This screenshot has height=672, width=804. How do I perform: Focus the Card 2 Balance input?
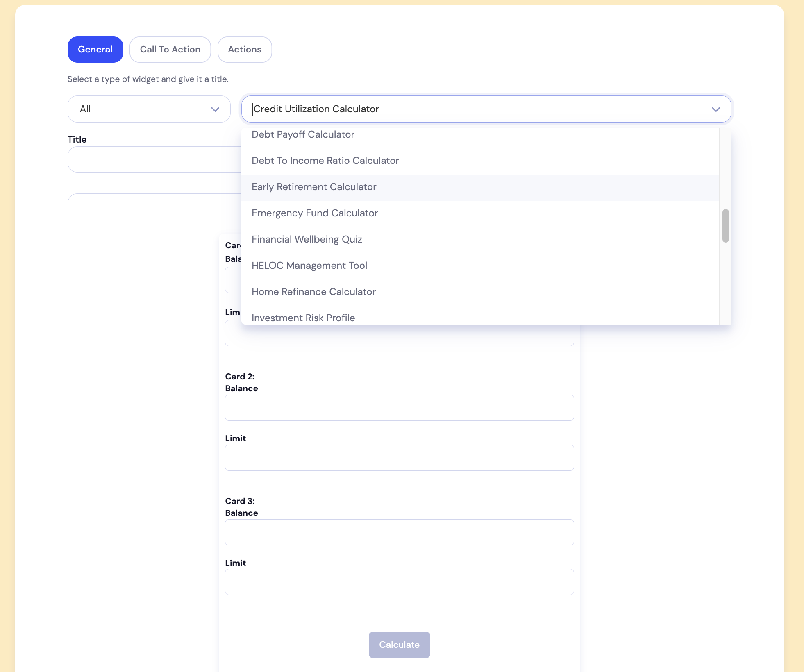pos(399,407)
